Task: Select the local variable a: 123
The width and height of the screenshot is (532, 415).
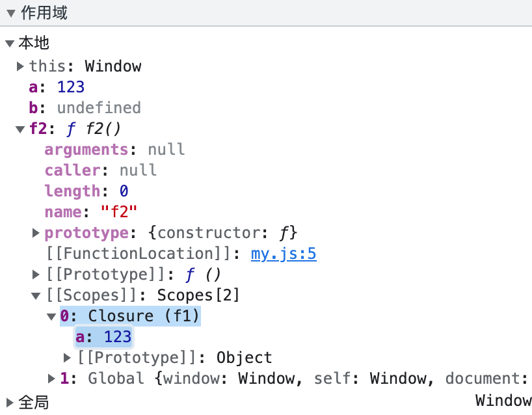Action: coord(57,87)
